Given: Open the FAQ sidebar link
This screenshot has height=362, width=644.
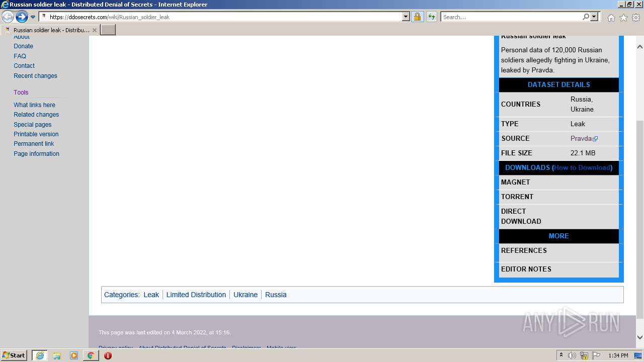Looking at the screenshot, I should [20, 56].
